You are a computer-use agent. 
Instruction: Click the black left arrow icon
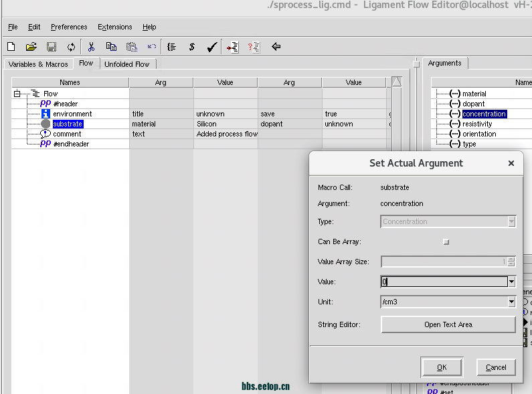[x=276, y=46]
